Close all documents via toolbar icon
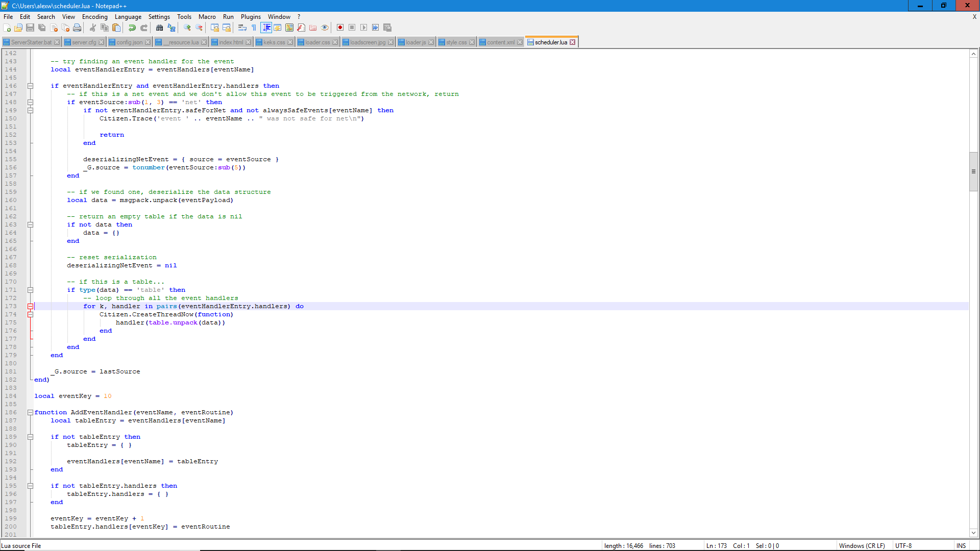Screen dimensions: 980x551 pos(65,28)
